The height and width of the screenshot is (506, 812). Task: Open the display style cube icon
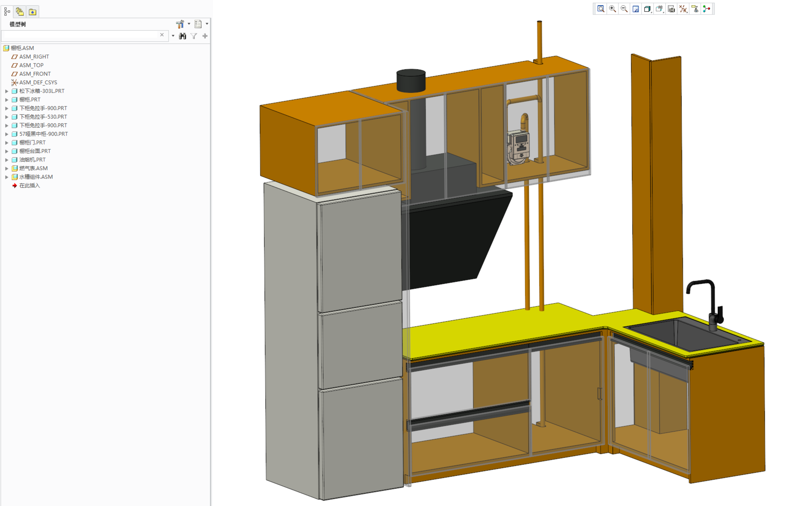point(647,9)
